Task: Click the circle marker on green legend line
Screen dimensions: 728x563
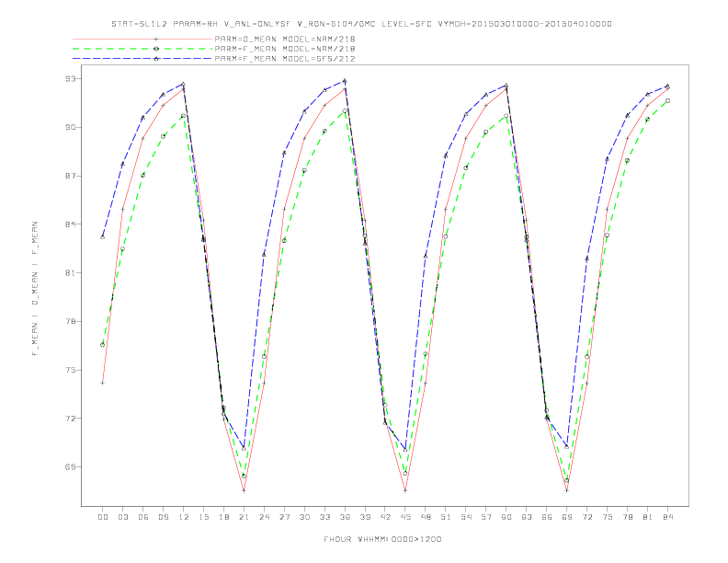Action: click(x=156, y=49)
